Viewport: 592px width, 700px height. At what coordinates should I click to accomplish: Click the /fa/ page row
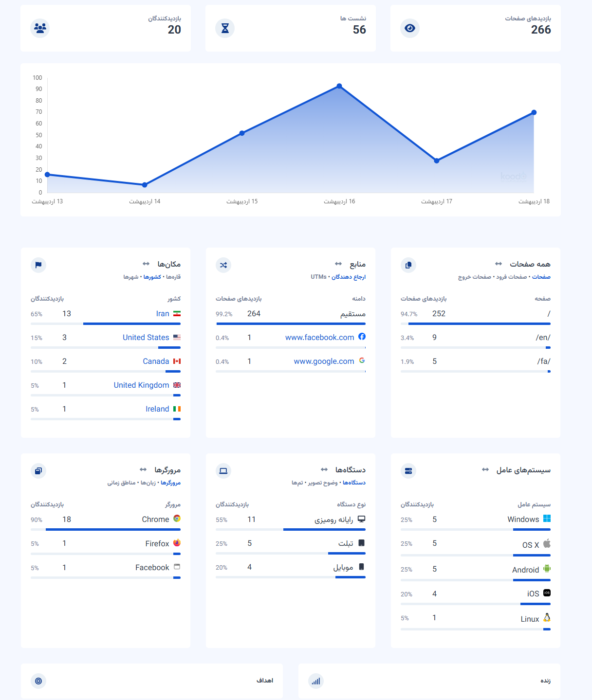tap(476, 364)
